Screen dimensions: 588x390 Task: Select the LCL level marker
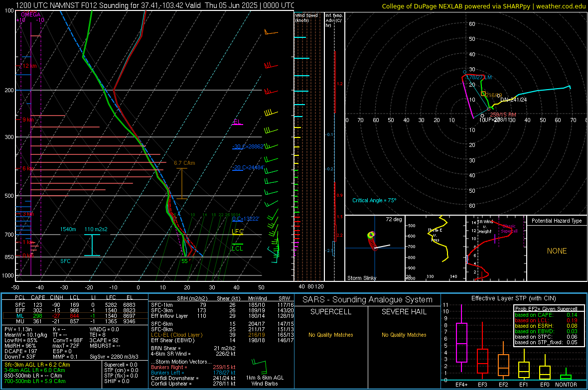237,248
